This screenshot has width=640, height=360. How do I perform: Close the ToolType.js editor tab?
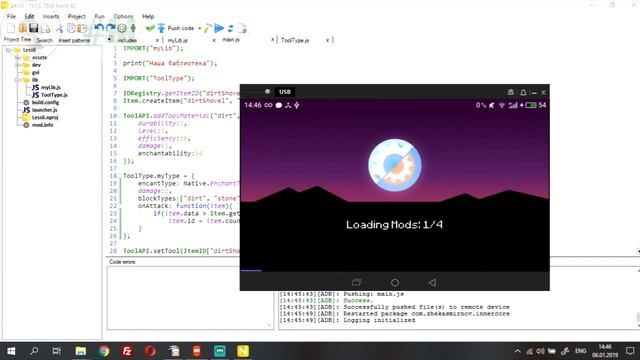pos(327,40)
